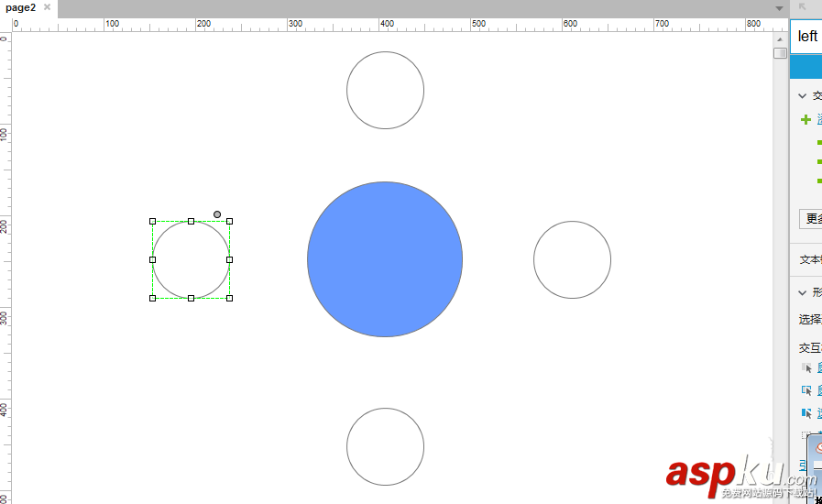Click the mouse-over interaction style icon
This screenshot has height=504, width=822.
(806, 368)
